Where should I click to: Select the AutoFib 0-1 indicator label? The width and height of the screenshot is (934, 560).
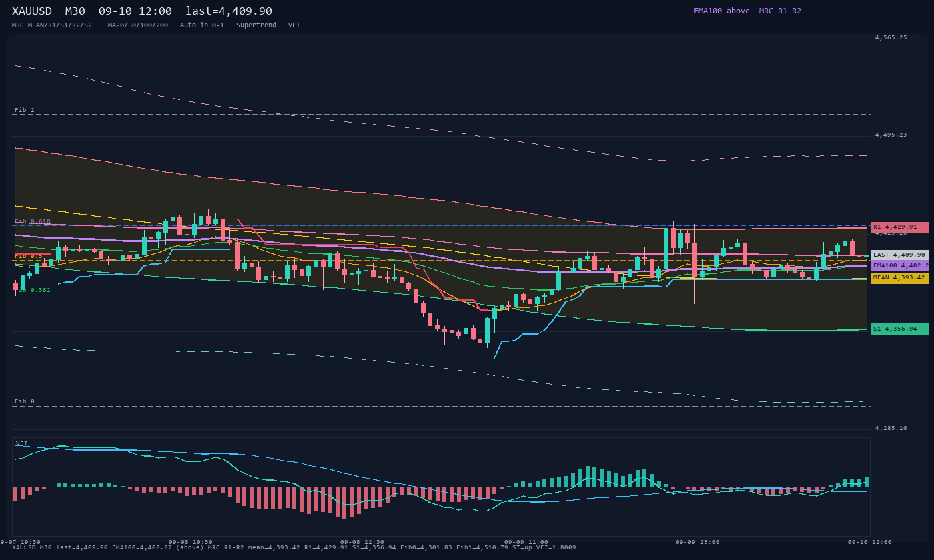202,25
